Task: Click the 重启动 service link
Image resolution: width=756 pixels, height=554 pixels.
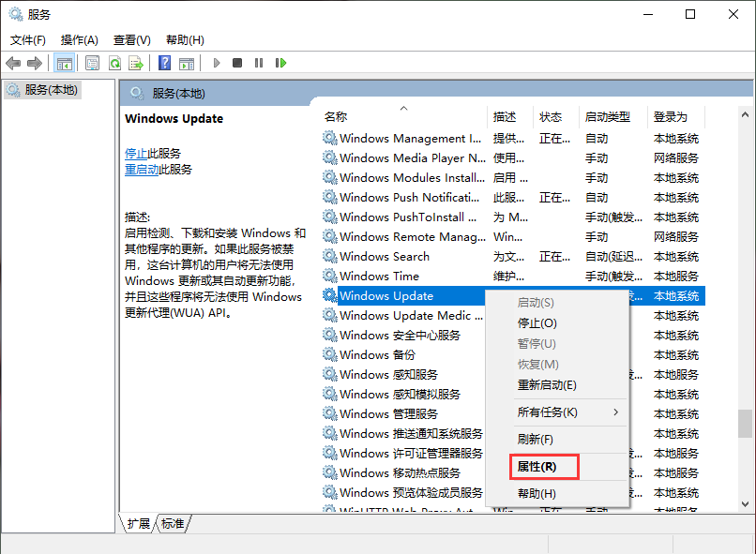Action: (142, 170)
